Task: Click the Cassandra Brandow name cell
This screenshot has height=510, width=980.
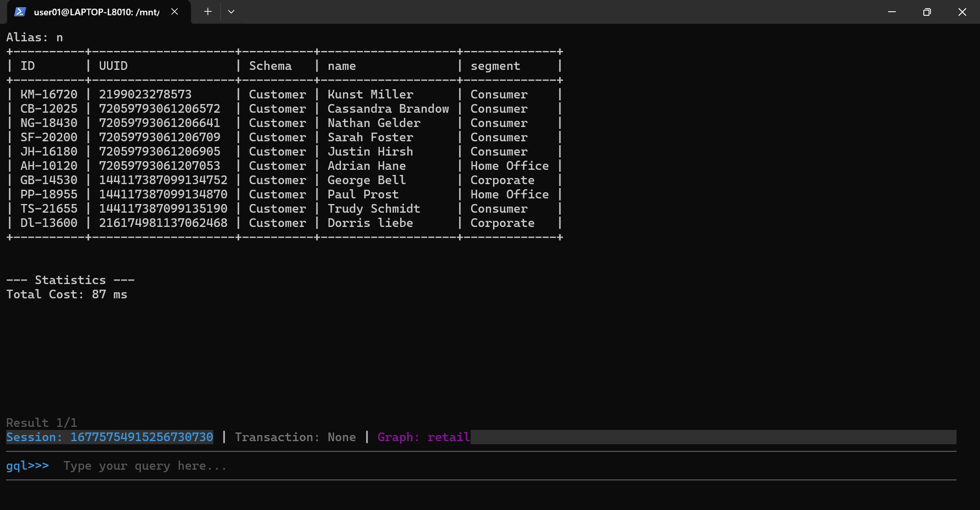Action: [x=388, y=109]
